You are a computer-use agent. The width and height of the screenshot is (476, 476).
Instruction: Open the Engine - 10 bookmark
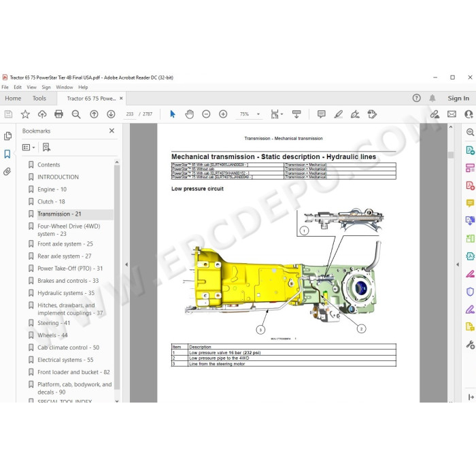click(x=52, y=189)
